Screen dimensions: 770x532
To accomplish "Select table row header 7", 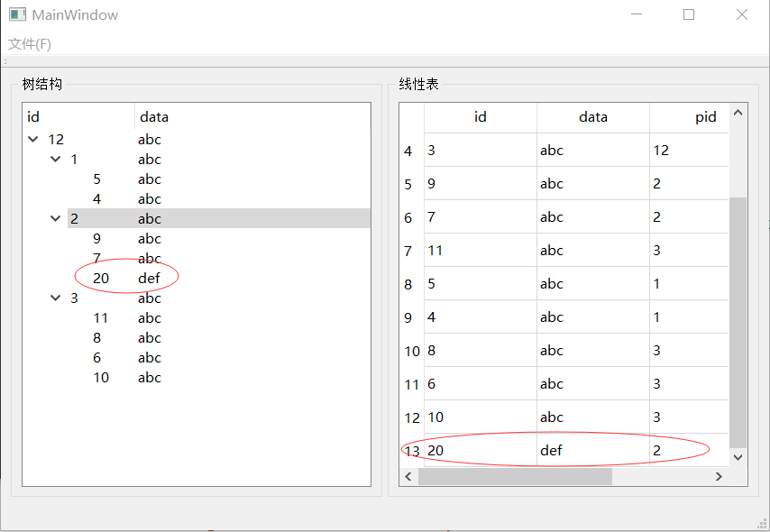I will pyautogui.click(x=412, y=251).
